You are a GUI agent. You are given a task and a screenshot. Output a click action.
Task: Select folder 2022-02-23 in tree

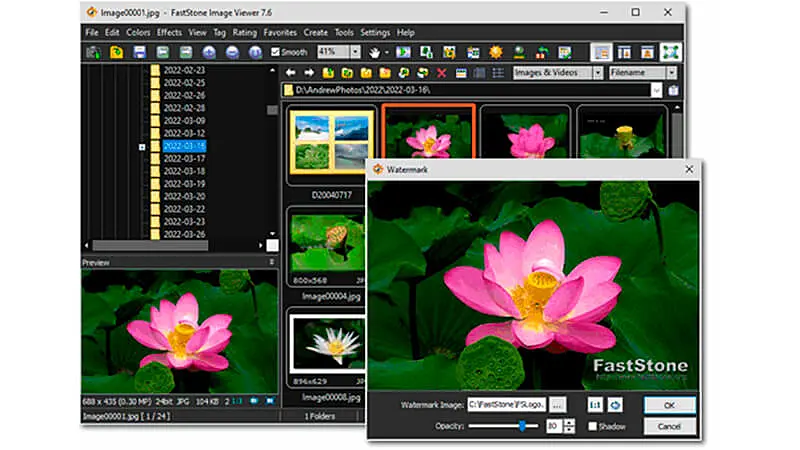(184, 70)
